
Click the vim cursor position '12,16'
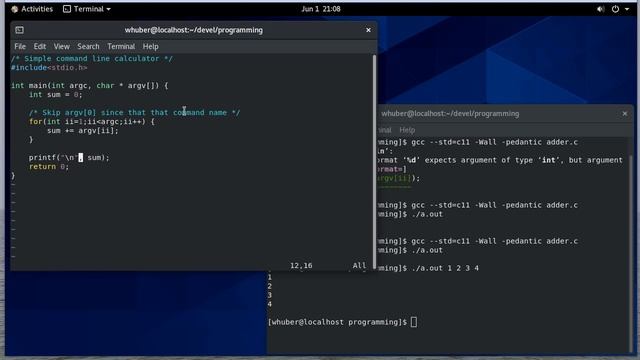pos(301,266)
